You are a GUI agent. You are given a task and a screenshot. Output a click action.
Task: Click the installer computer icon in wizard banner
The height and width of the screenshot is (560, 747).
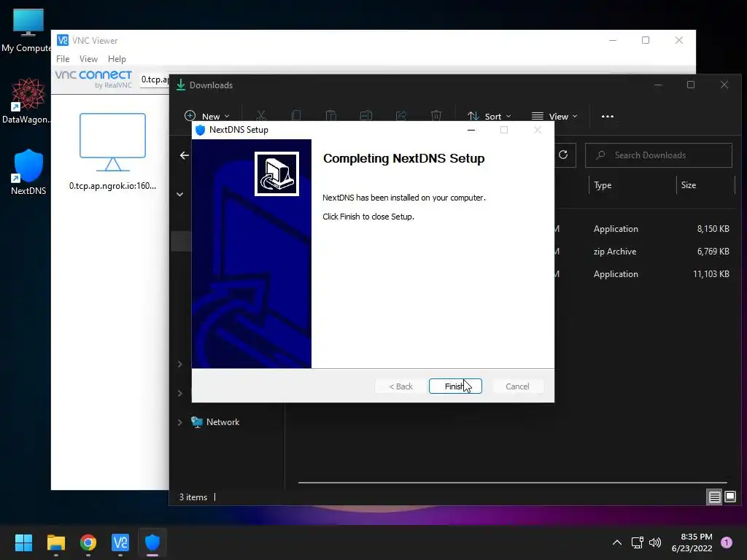(x=276, y=174)
